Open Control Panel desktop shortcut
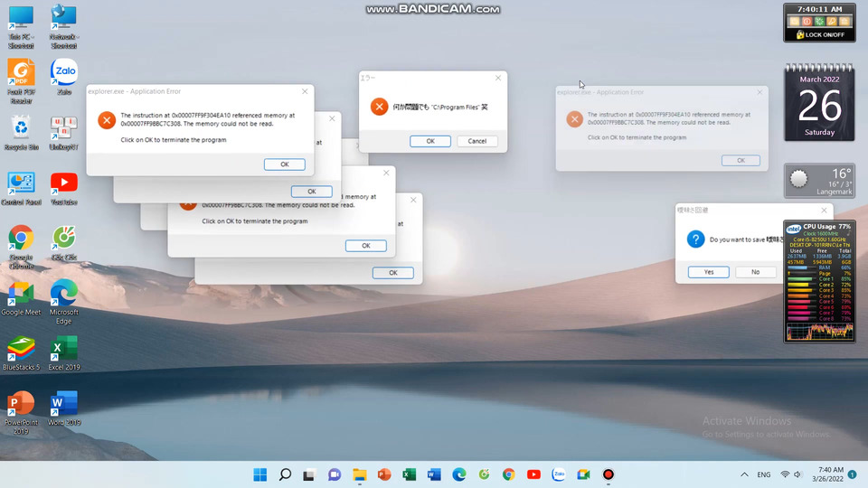Screen dimensions: 868x488 point(21,188)
